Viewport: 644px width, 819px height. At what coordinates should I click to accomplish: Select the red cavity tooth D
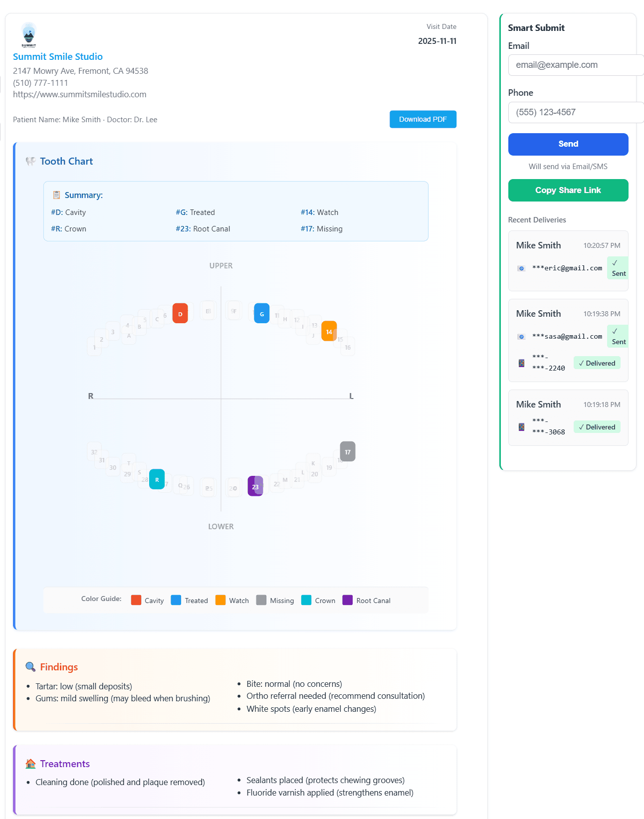[x=180, y=313]
